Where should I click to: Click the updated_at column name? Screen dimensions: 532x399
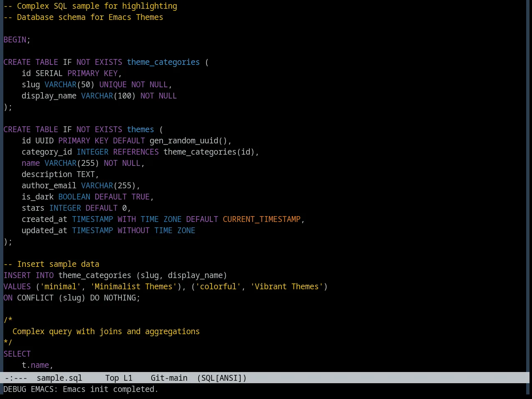44,230
